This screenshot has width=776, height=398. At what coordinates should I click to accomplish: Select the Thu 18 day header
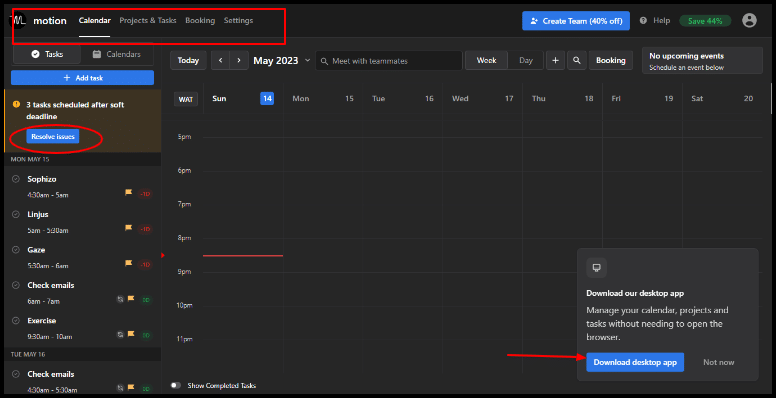[x=562, y=99]
